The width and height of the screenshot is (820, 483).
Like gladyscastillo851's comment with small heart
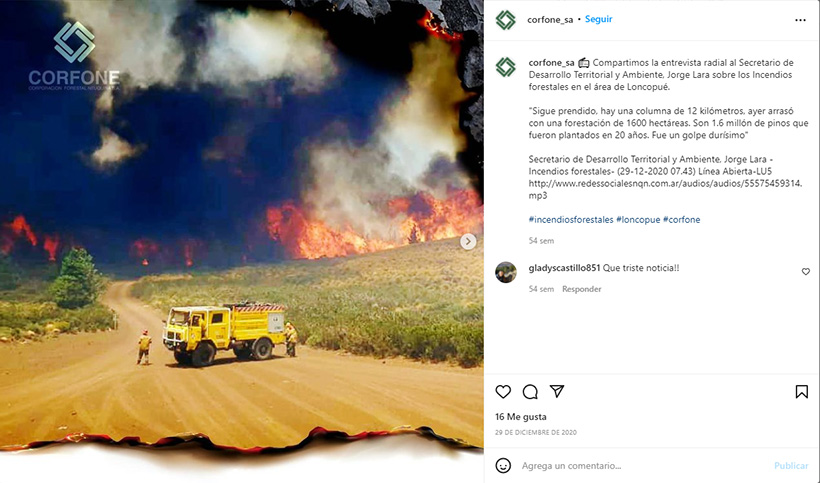805,271
